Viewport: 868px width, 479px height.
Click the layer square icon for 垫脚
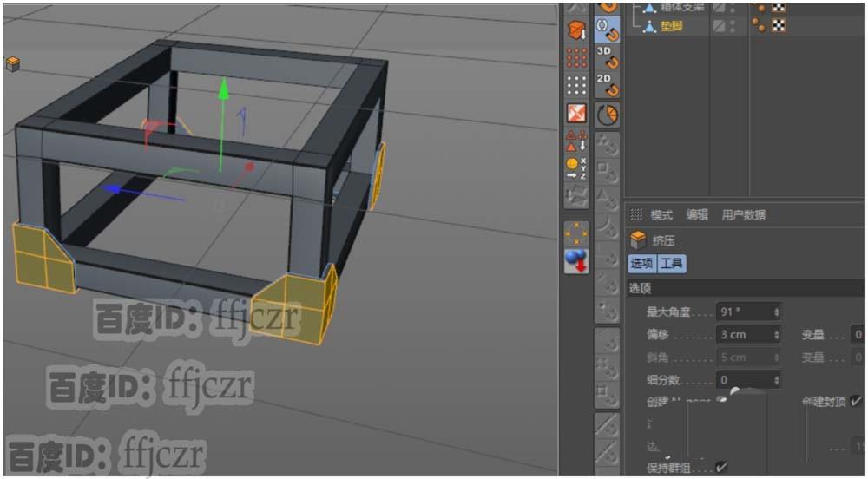(719, 25)
